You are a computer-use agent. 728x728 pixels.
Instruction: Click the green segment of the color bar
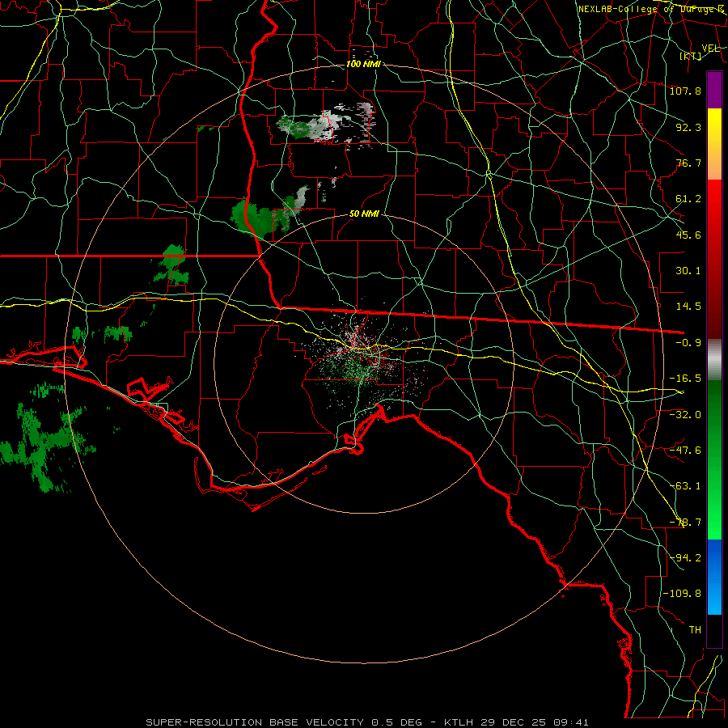point(714,459)
